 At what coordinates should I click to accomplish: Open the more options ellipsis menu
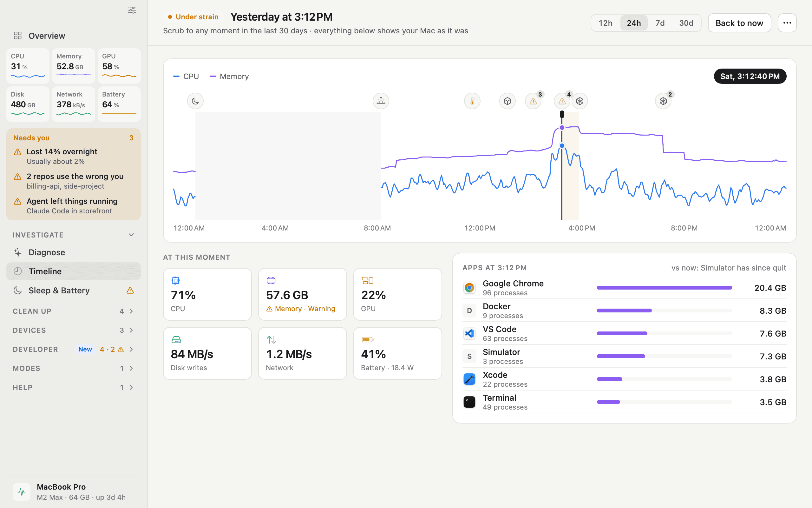[x=787, y=23]
